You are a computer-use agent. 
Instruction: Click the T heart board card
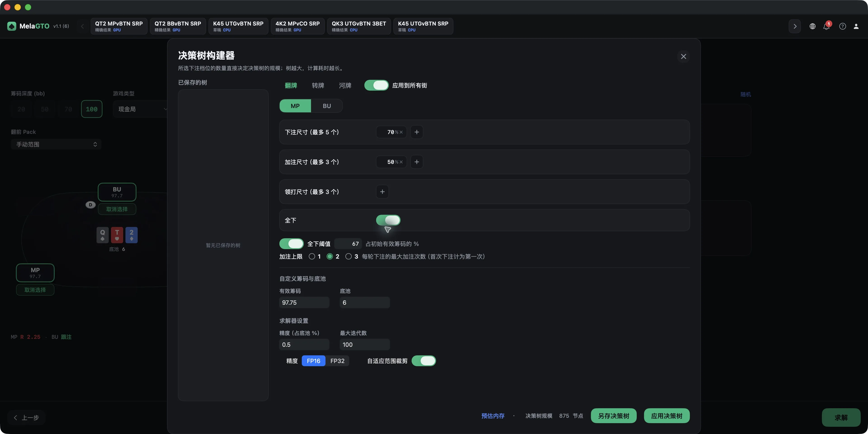point(117,235)
